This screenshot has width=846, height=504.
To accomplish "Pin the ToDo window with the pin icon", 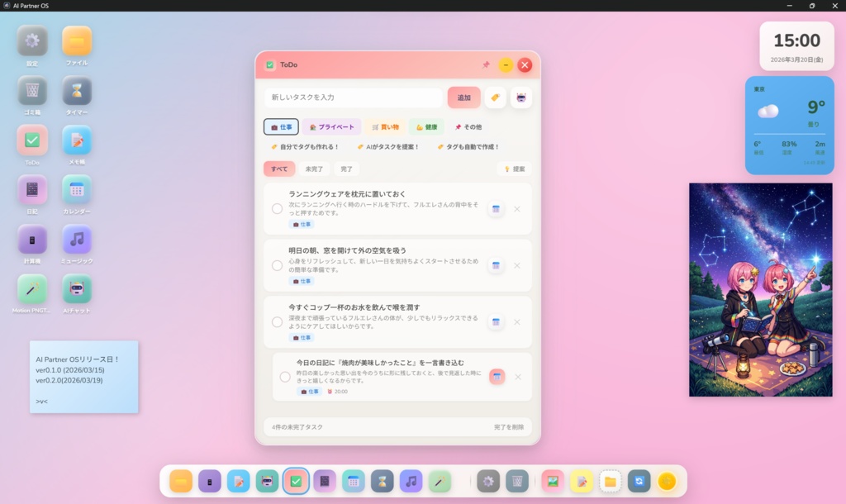I will (x=487, y=64).
